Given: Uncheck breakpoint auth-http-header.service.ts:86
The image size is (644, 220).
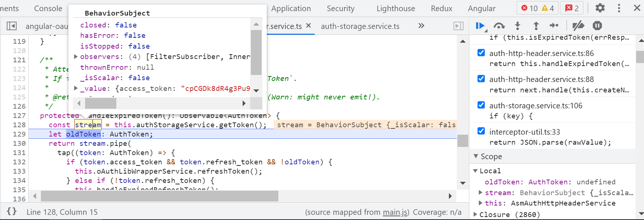Looking at the screenshot, I should tap(481, 53).
